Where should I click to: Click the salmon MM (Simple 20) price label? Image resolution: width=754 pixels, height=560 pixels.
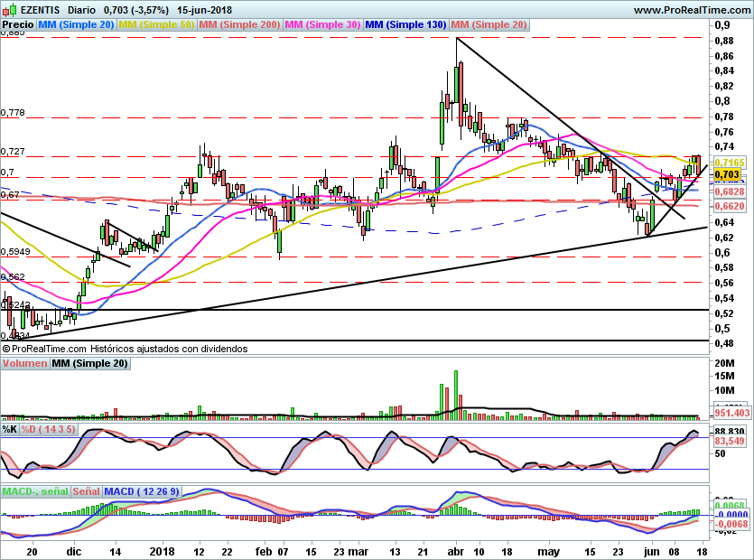pyautogui.click(x=489, y=24)
